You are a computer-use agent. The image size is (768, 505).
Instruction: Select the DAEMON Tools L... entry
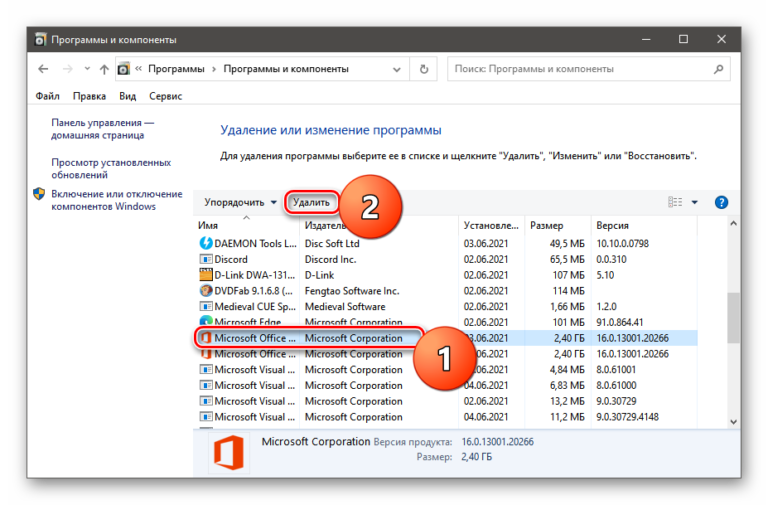coord(255,243)
